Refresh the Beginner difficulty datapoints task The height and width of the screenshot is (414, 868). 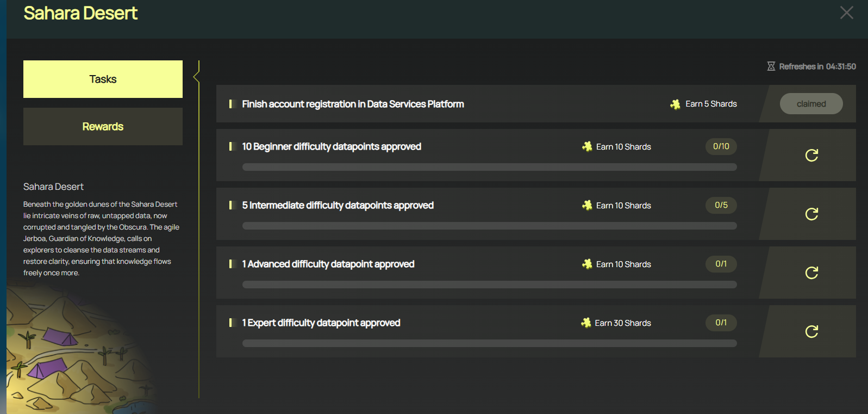click(811, 156)
